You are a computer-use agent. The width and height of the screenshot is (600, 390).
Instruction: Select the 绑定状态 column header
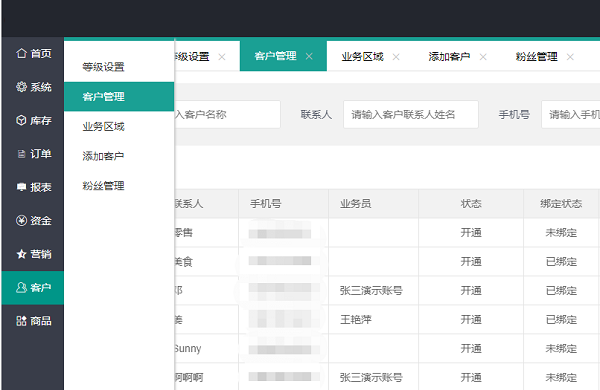coord(561,204)
